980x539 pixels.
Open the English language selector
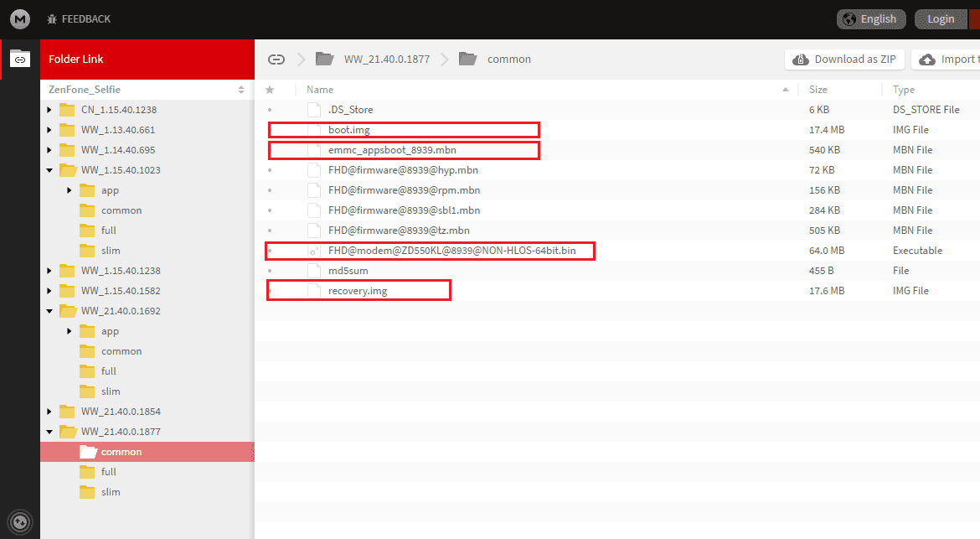coord(871,19)
